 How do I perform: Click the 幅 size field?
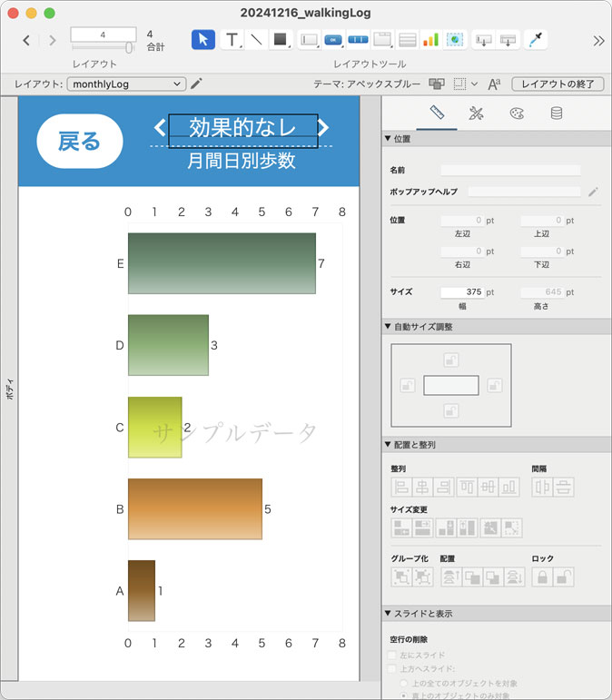(462, 292)
